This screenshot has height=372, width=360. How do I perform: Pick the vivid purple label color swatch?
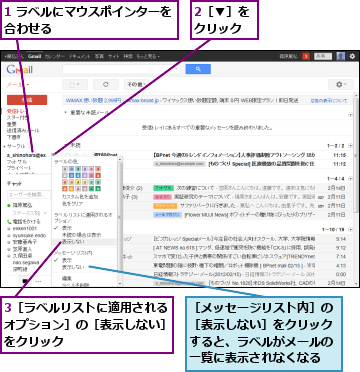pos(85,175)
